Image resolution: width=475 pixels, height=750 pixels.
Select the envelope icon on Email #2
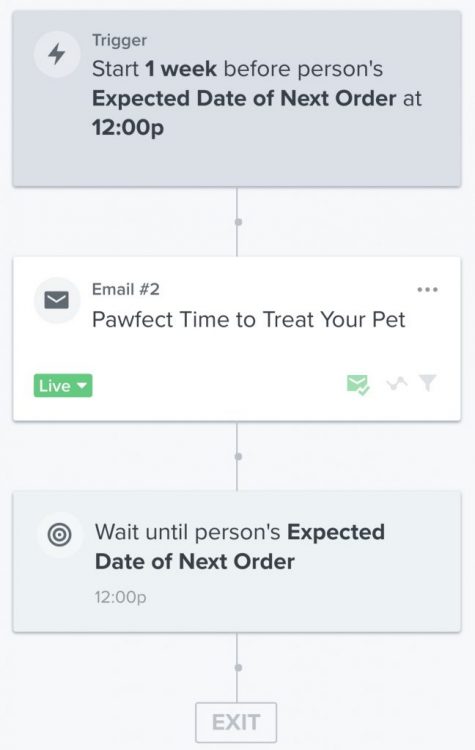56,300
